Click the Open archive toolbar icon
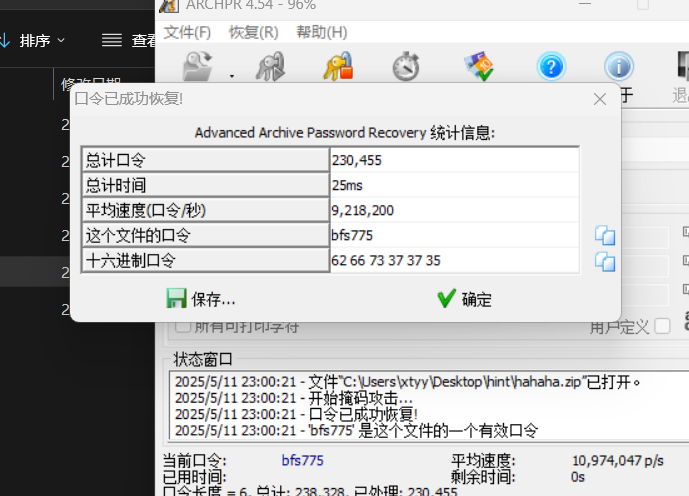This screenshot has height=496, width=689. 198,67
